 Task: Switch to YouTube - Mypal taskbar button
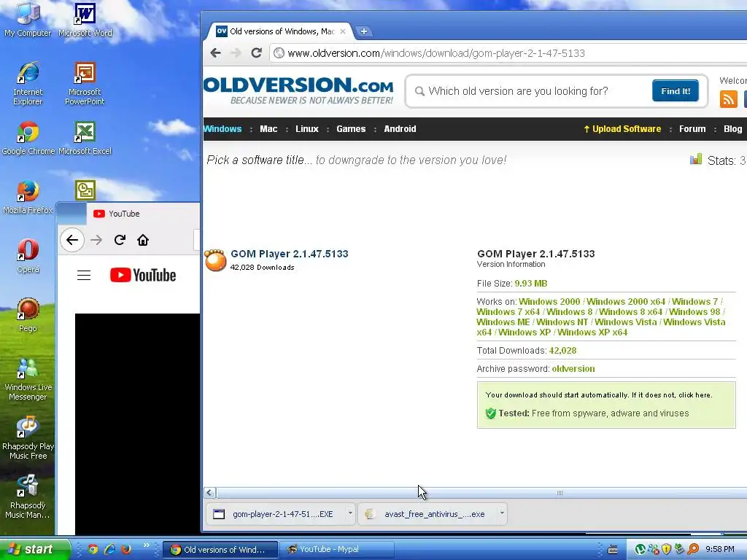[336, 550]
